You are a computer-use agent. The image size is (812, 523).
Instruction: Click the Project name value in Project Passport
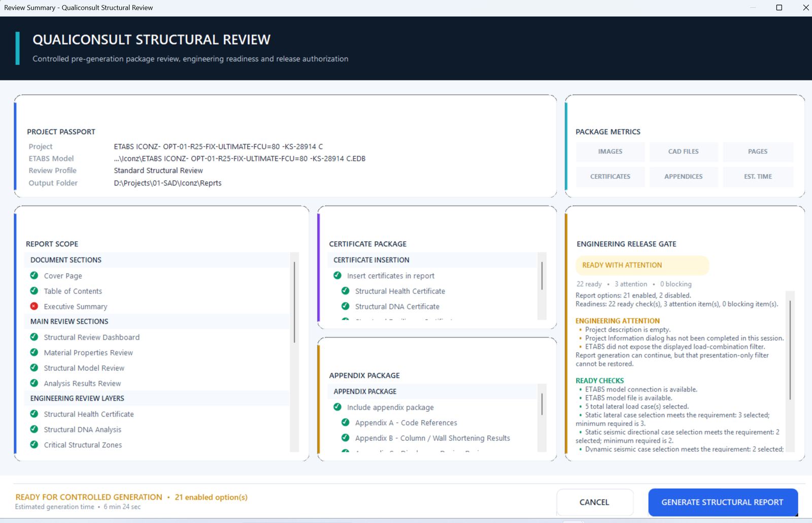point(218,146)
